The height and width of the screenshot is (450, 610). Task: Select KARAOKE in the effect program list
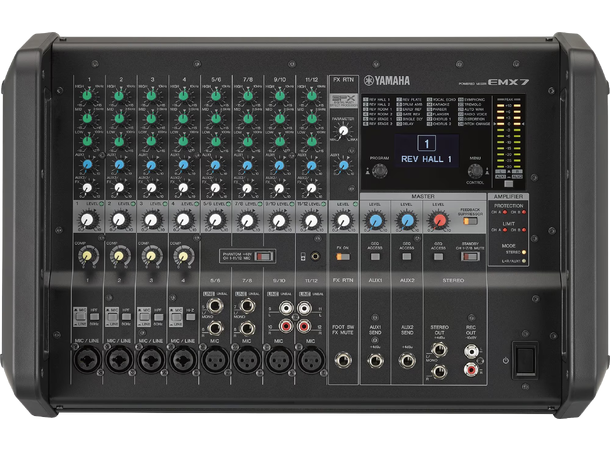pos(439,104)
